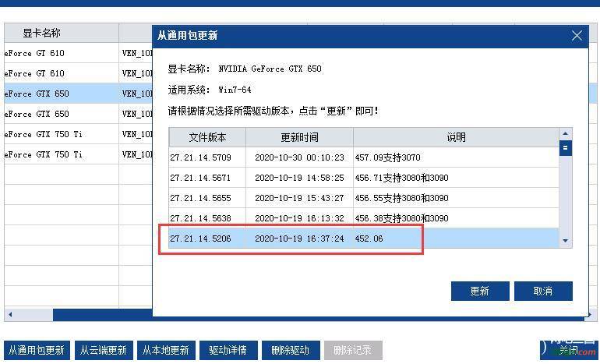This screenshot has height=364, width=600.
Task: Open 驱动详情 button
Action: pyautogui.click(x=228, y=350)
